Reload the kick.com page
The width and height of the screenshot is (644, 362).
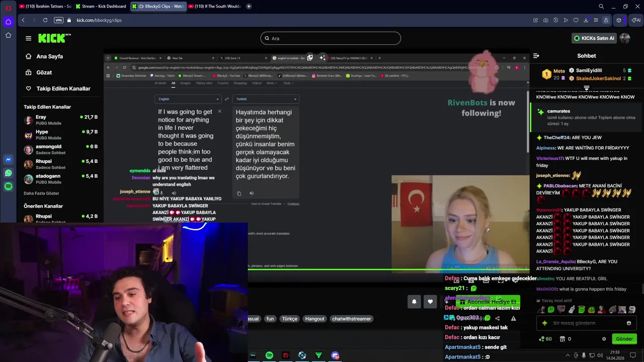45,20
